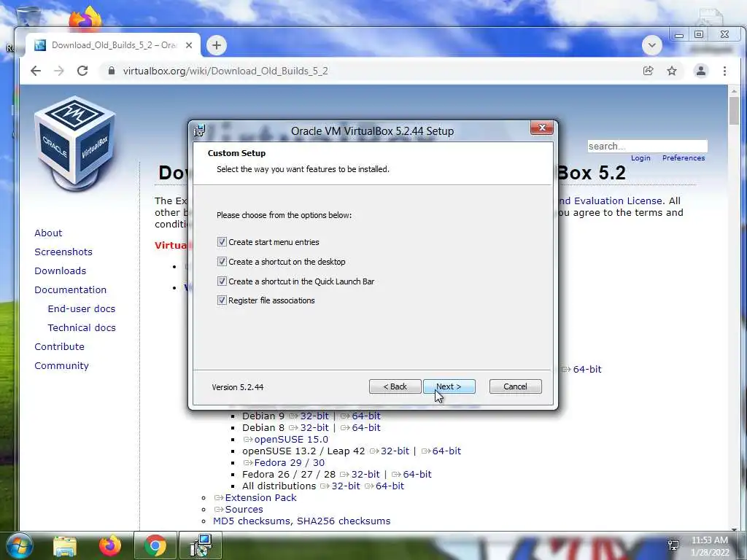Open All distributions 64-bit link
This screenshot has width=747, height=560.
click(x=390, y=486)
